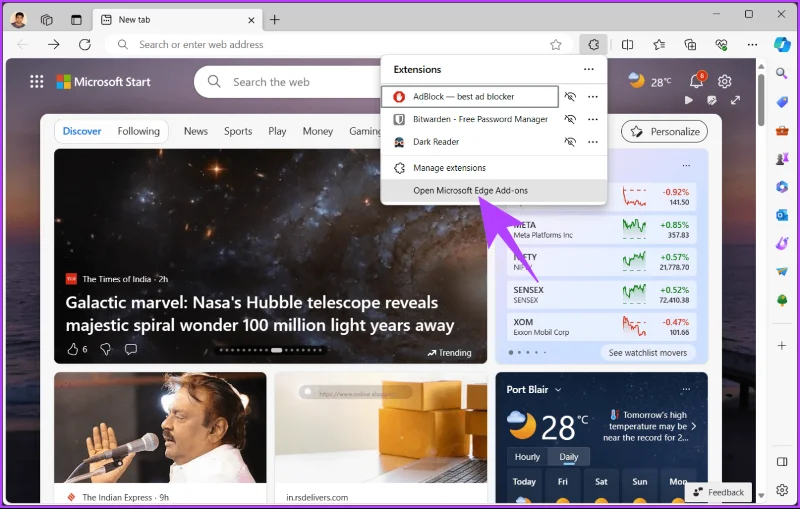Select the Daily weather view
800x509 pixels.
pos(568,457)
